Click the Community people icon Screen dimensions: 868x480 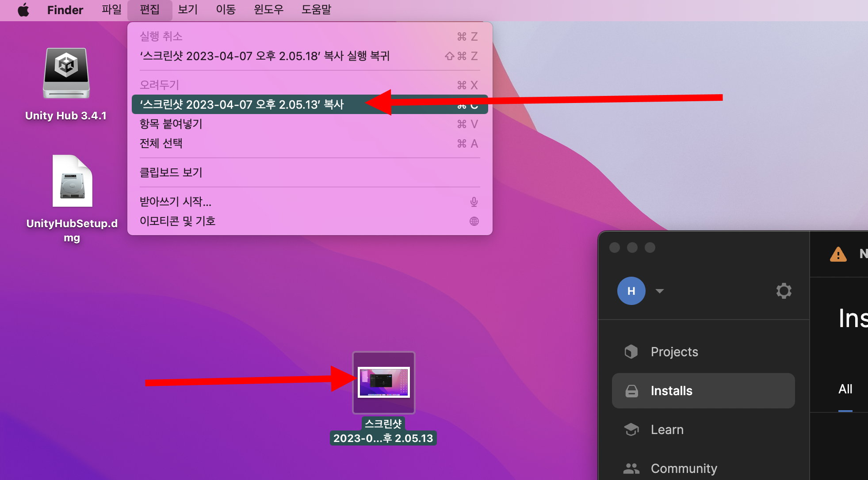tap(631, 469)
